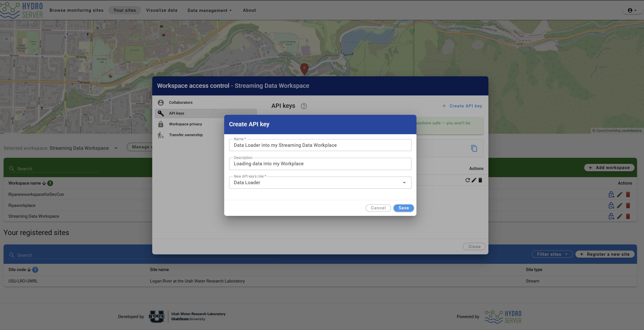Click the Streaming Data Workspace table row name
The image size is (644, 330).
(34, 216)
